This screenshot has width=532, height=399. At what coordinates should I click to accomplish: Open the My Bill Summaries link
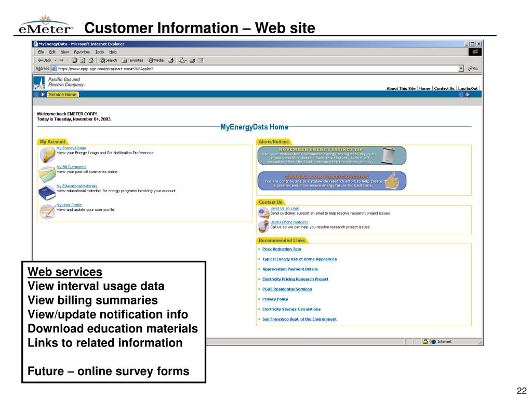click(x=71, y=167)
